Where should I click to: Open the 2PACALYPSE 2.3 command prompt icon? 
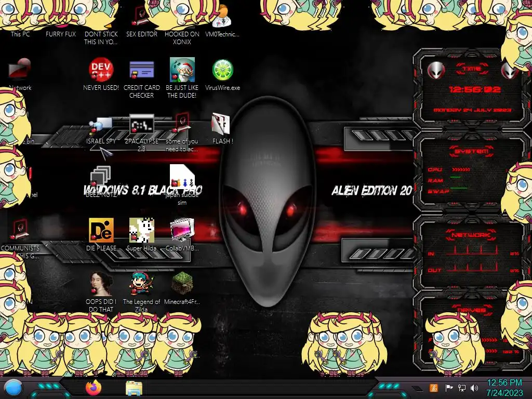[141, 124]
